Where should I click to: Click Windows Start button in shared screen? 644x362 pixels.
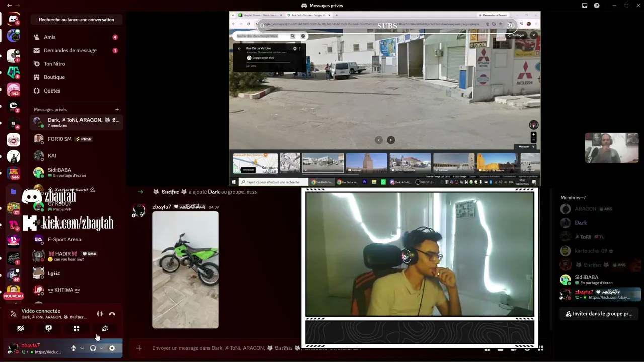[x=234, y=182]
